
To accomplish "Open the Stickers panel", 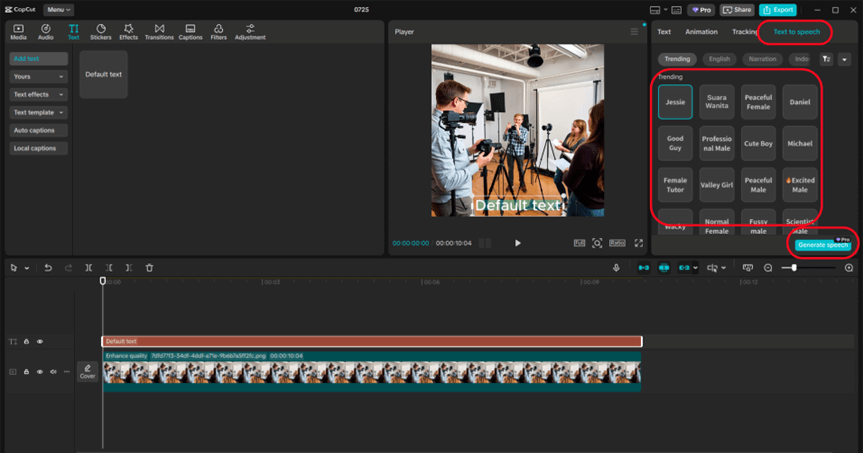I will 101,31.
